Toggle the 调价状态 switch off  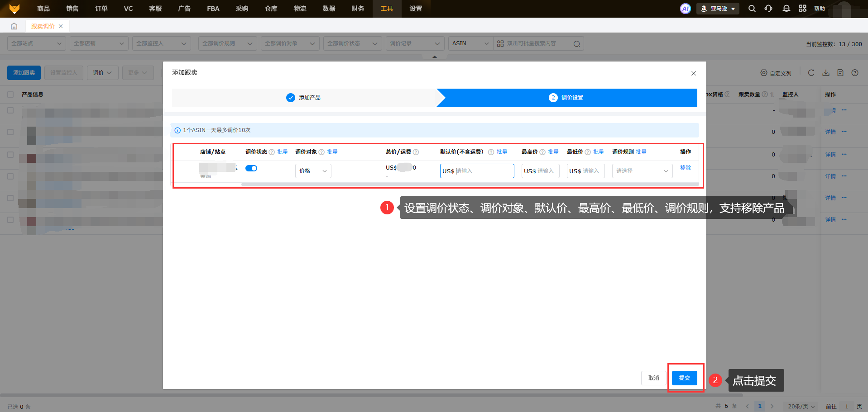251,168
